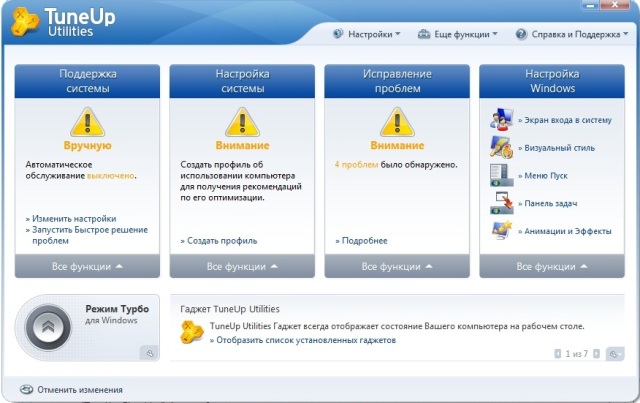
Task: Open Справка и Поддержка dropdown menu
Action: [x=568, y=34]
